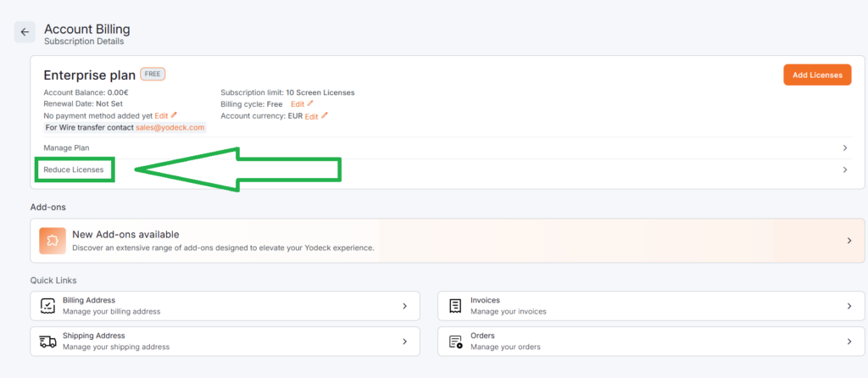Open New Add-ons available chevron
Viewport: 868px width, 378px height.
pos(849,241)
